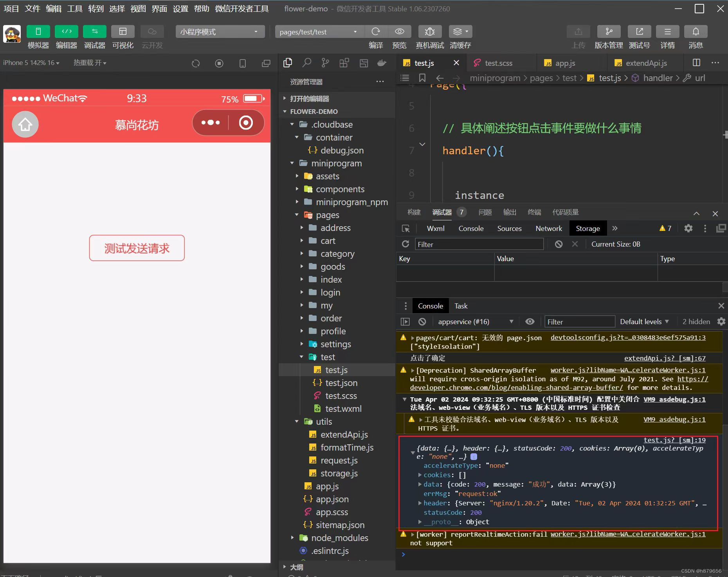This screenshot has width=728, height=577.
Task: Open the extendApi.js? [sm]:67 source link
Action: pyautogui.click(x=665, y=358)
